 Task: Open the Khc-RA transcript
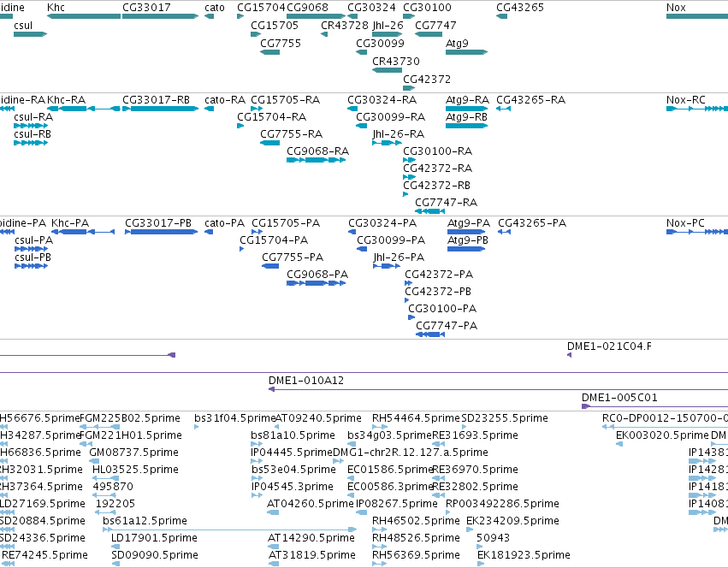(x=84, y=109)
